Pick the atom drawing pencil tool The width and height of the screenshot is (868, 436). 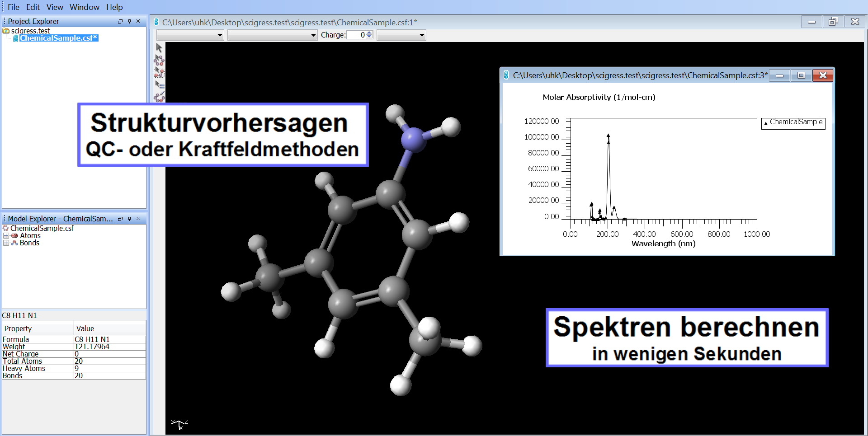(x=159, y=97)
